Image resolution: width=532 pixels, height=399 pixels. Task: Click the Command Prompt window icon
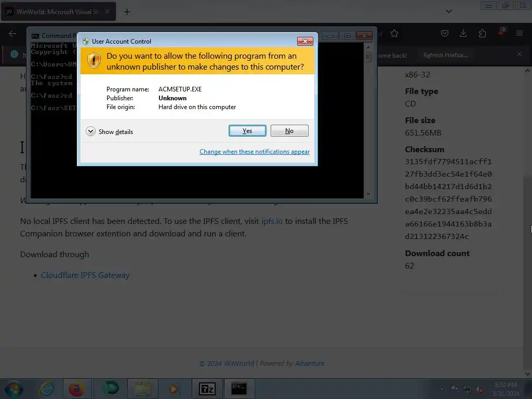(35, 36)
